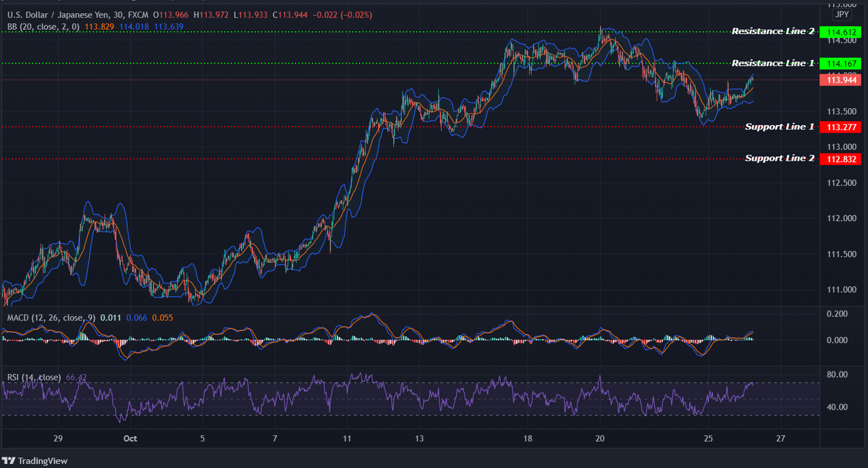This screenshot has width=868, height=468.
Task: Click the MACD histogram value 0.011
Action: click(x=111, y=318)
